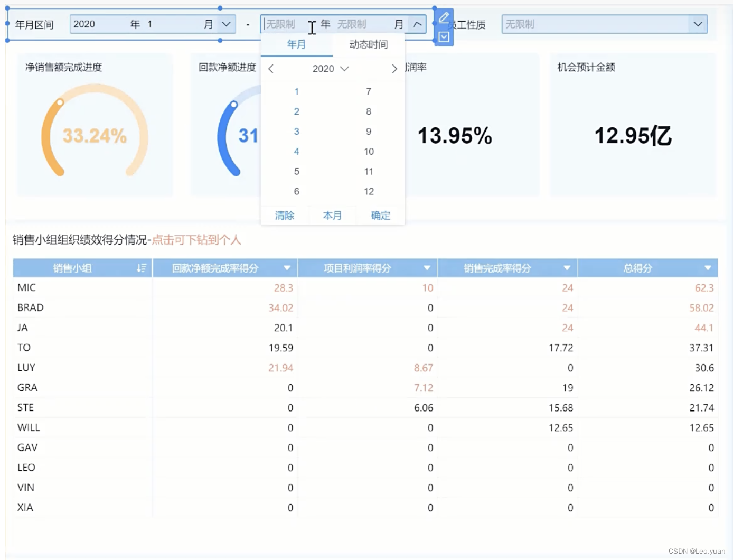733x560 pixels.
Task: Click the VIN sales group row
Action: click(x=365, y=488)
